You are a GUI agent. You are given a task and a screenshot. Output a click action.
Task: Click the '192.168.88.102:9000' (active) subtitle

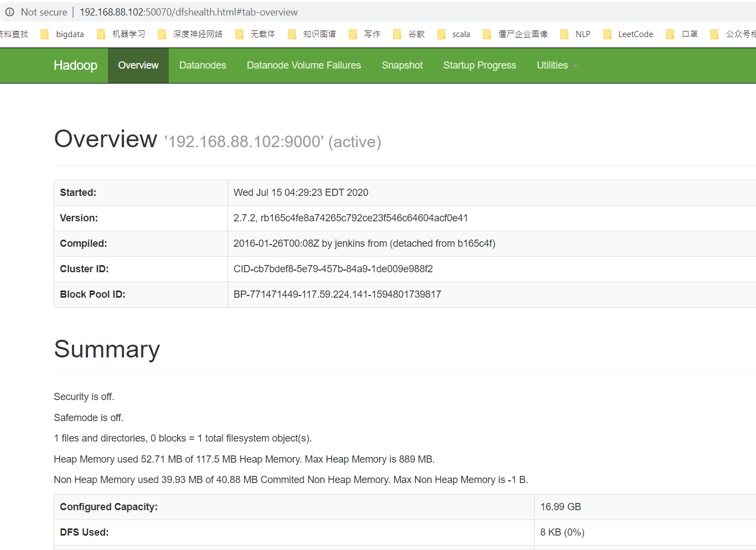[273, 142]
